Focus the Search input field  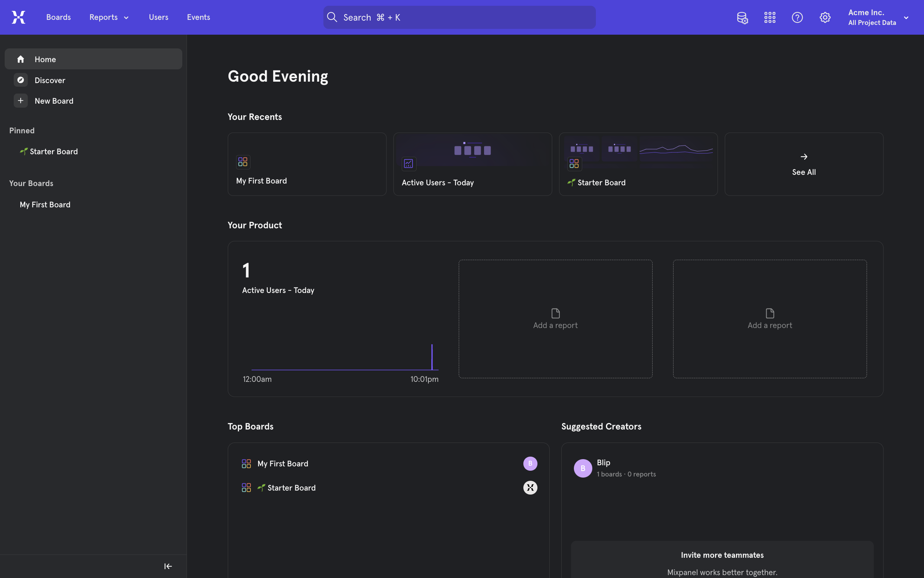(x=459, y=17)
